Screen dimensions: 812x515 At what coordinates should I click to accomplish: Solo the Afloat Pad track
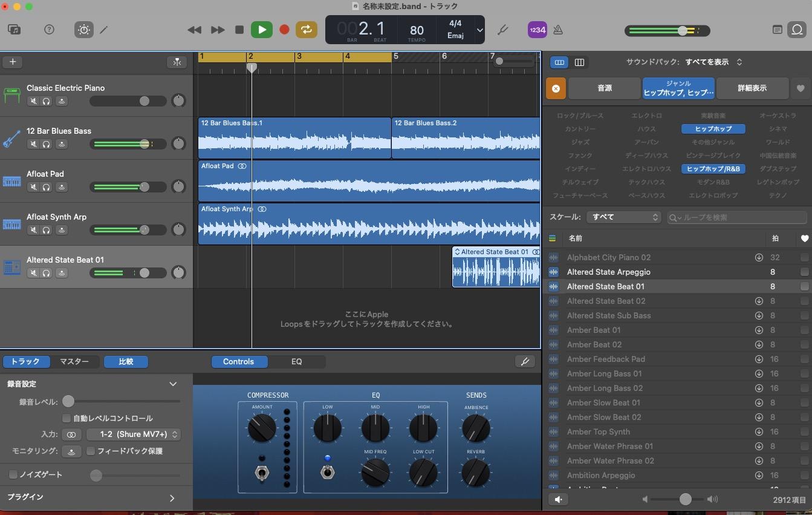coord(48,187)
